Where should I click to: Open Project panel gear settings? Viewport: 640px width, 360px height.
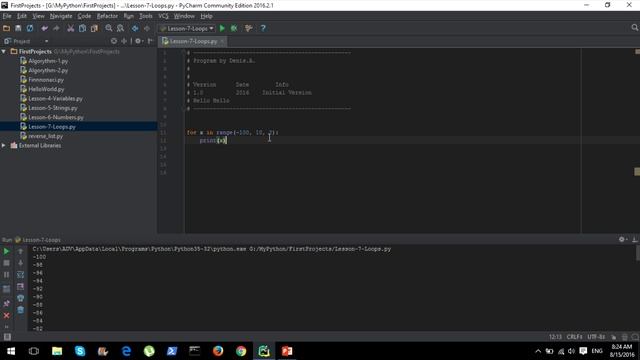coord(138,41)
